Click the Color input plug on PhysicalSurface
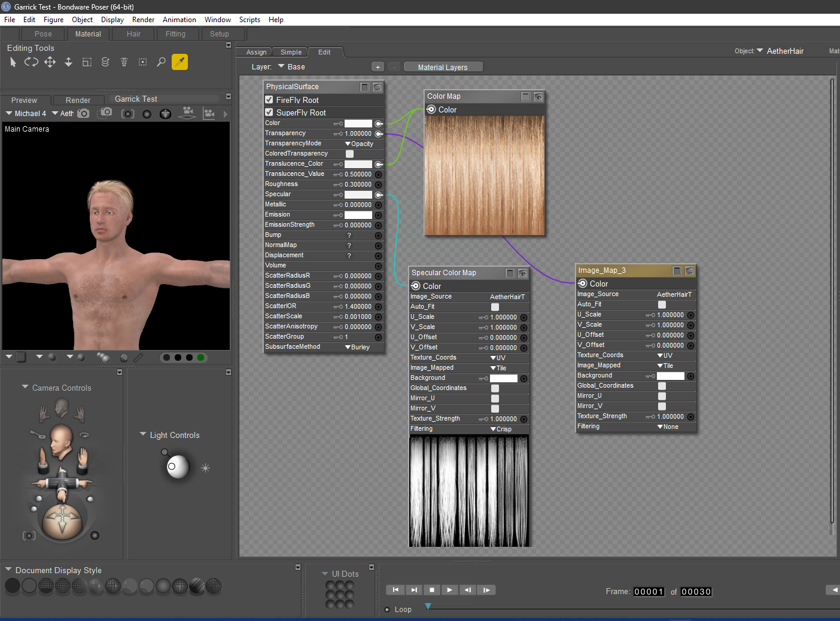 tap(379, 123)
